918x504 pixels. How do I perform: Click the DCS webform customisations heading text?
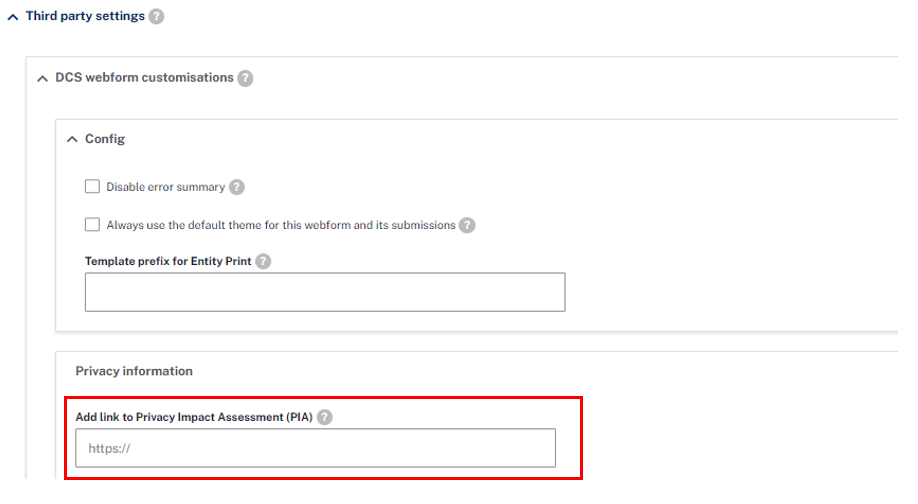click(x=145, y=78)
